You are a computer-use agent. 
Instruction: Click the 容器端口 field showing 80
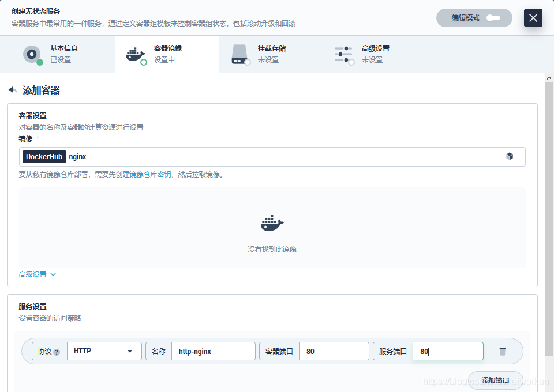tap(334, 351)
